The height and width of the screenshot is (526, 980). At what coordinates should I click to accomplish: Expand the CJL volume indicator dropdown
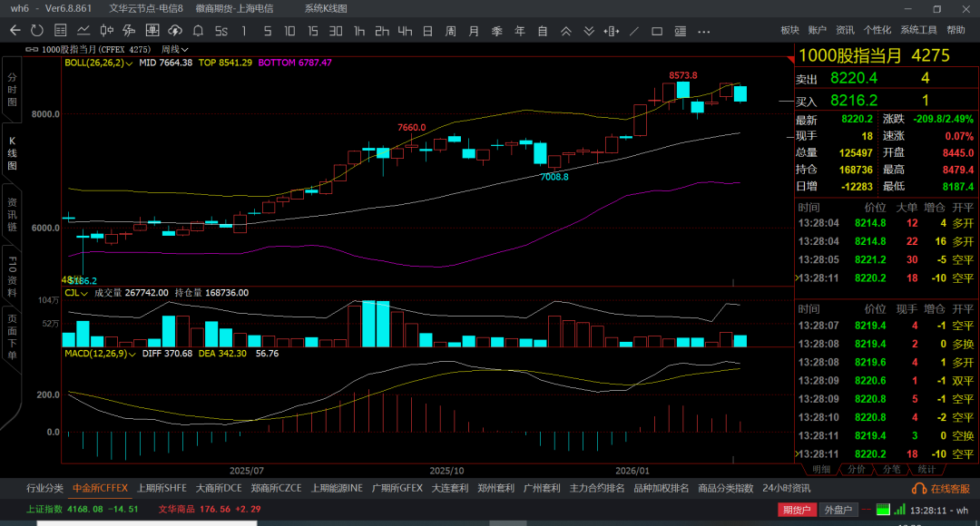pyautogui.click(x=76, y=293)
